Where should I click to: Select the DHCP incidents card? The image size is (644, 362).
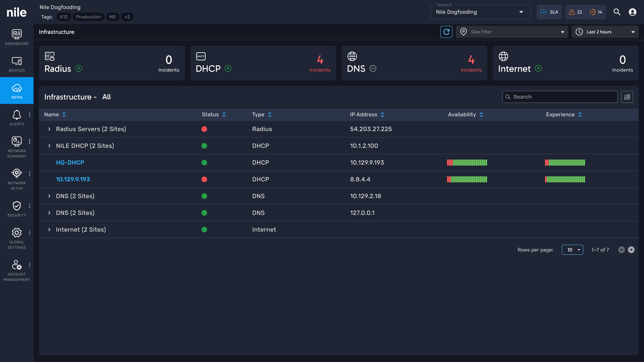(x=263, y=63)
